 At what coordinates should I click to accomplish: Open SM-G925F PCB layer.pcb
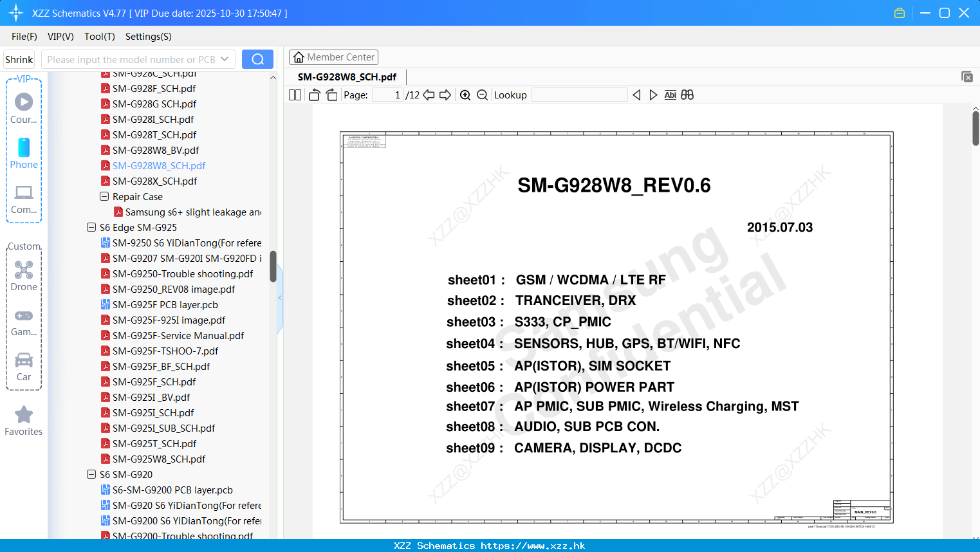coord(165,304)
